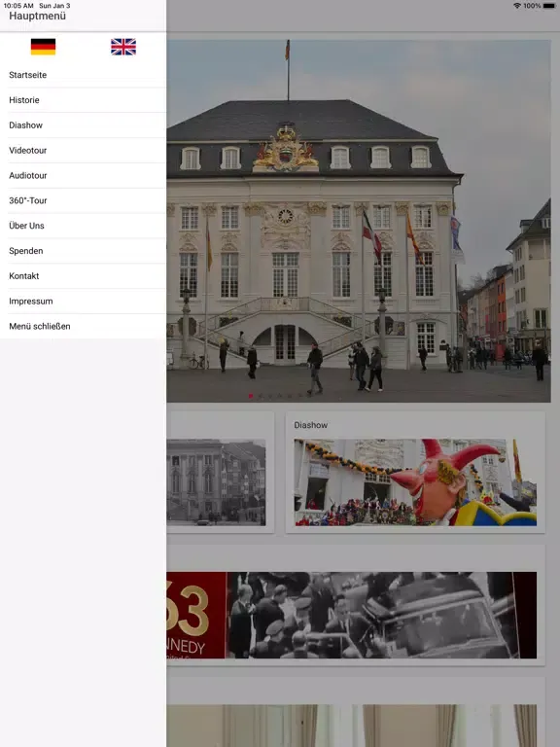Viewport: 560px width, 747px height.
Task: Open the black-and-white historic building photo
Action: (x=216, y=482)
